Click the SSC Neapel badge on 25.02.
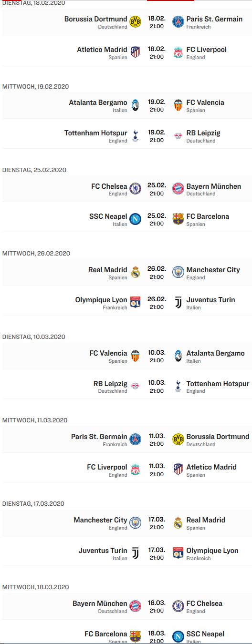252x644 pixels. click(x=136, y=219)
